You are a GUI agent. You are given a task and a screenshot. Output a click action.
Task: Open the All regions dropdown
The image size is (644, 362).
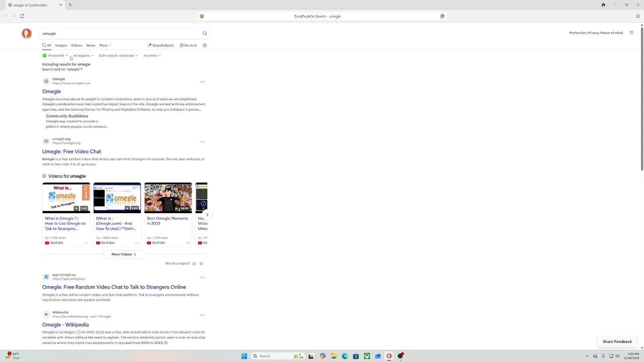tap(83, 56)
